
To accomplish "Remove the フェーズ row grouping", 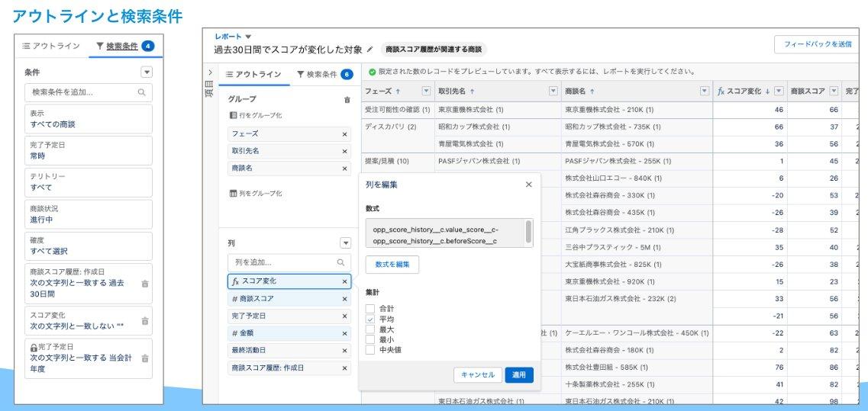I will (344, 134).
